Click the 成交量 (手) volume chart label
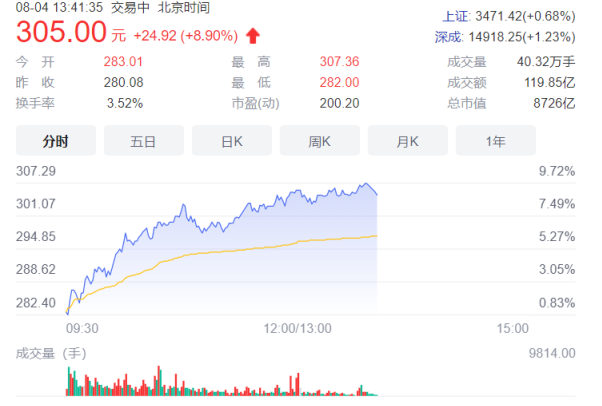The width and height of the screenshot is (602, 406). (51, 353)
